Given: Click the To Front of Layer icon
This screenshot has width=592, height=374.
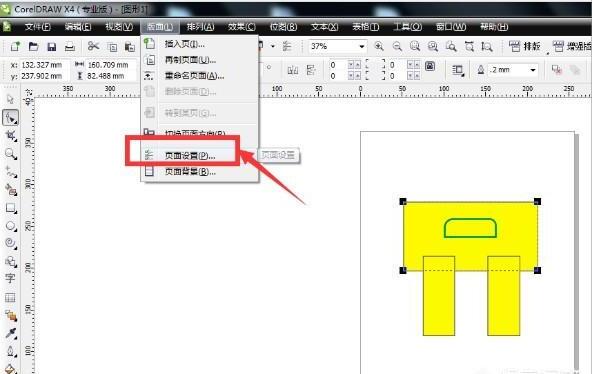Looking at the screenshot, I should click(x=557, y=70).
